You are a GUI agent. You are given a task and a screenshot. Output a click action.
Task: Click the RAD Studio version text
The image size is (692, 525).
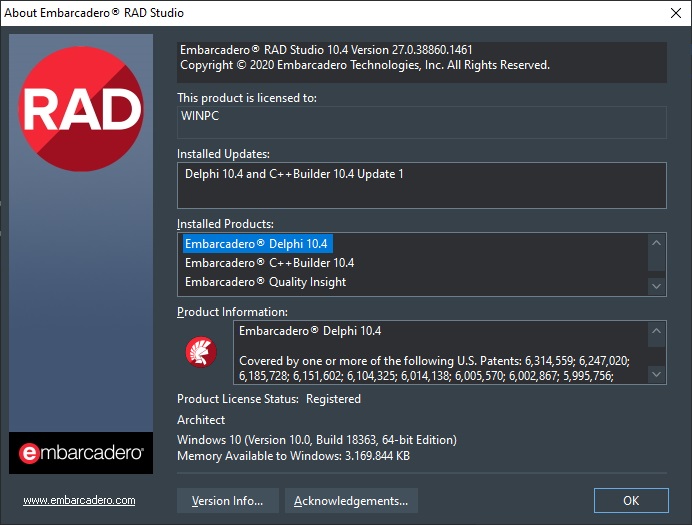tap(326, 50)
